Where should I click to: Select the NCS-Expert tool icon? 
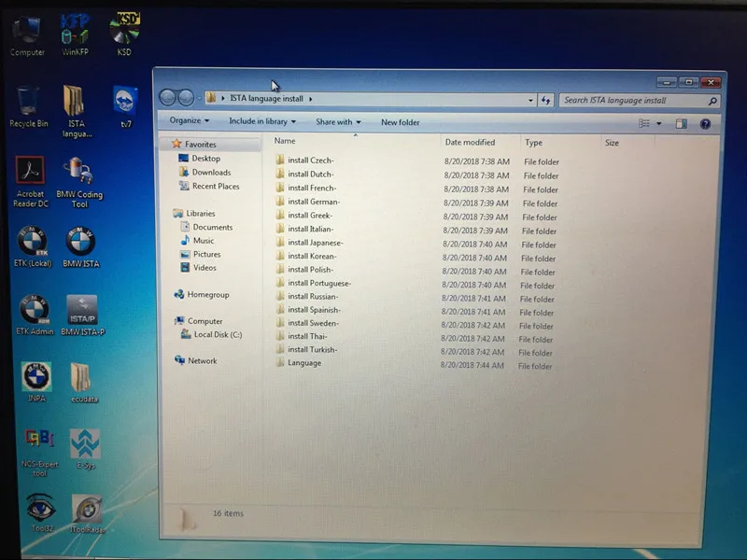(39, 453)
